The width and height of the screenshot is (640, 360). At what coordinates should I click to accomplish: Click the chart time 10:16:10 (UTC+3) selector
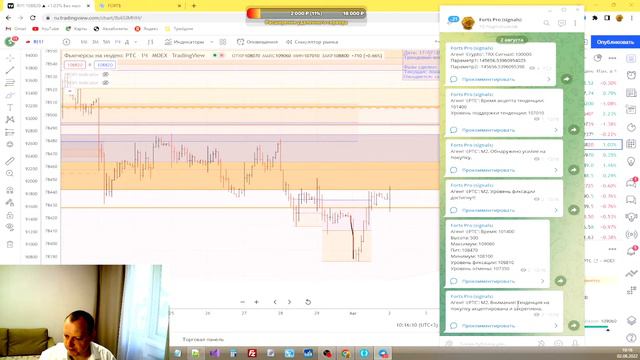click(417, 325)
